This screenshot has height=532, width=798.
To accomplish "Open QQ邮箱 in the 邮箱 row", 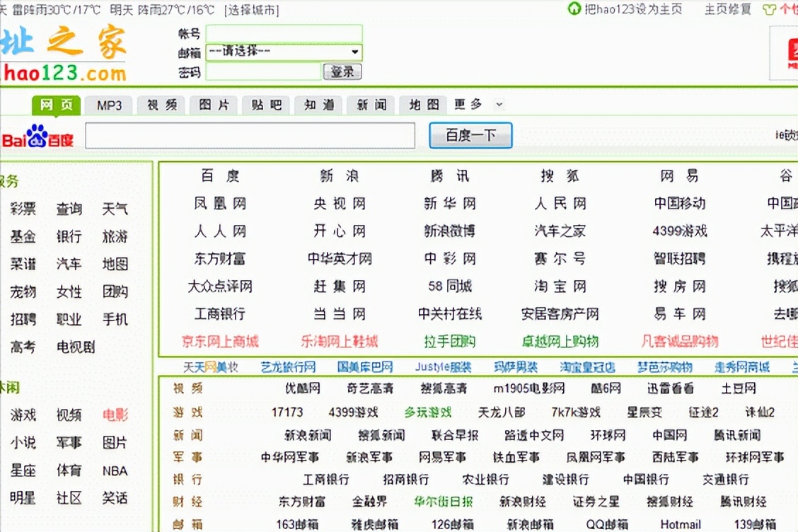I will (607, 524).
